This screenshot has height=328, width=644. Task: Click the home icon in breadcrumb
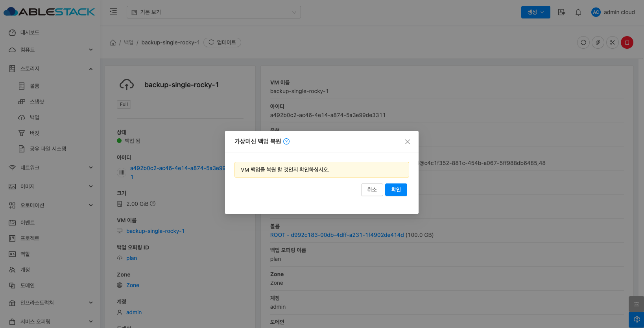pyautogui.click(x=113, y=42)
